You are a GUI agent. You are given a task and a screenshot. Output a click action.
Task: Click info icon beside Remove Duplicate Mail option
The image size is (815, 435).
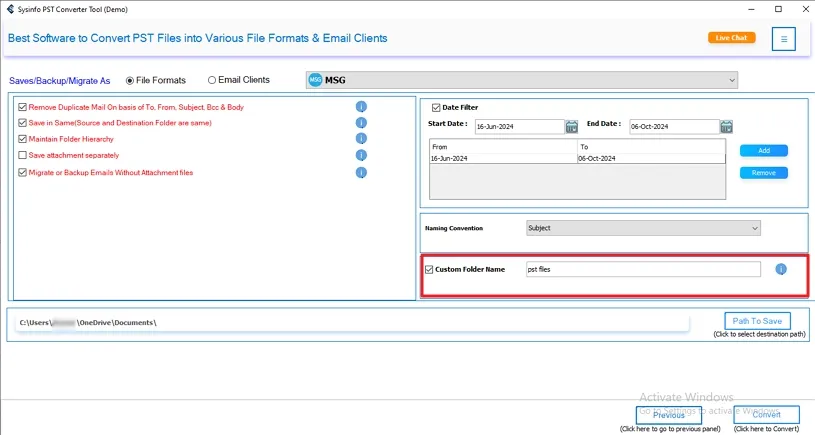click(361, 107)
